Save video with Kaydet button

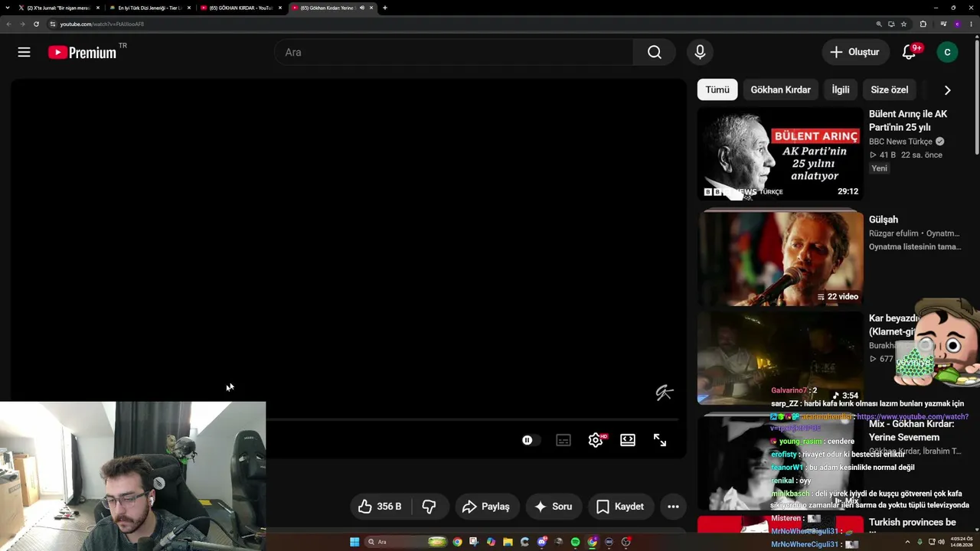(x=620, y=507)
